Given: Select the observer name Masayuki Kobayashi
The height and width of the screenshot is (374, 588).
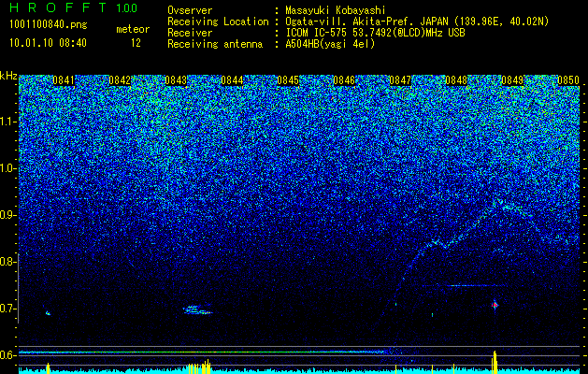Looking at the screenshot, I should 336,10.
